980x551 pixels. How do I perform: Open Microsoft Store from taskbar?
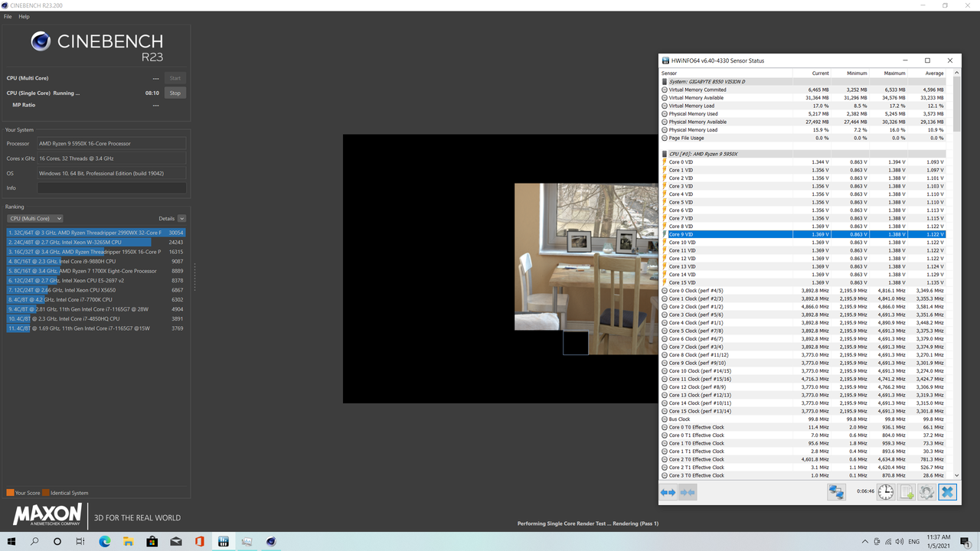coord(152,541)
